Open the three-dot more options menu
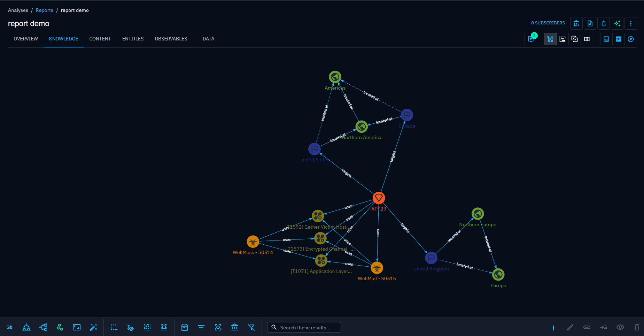 630,23
